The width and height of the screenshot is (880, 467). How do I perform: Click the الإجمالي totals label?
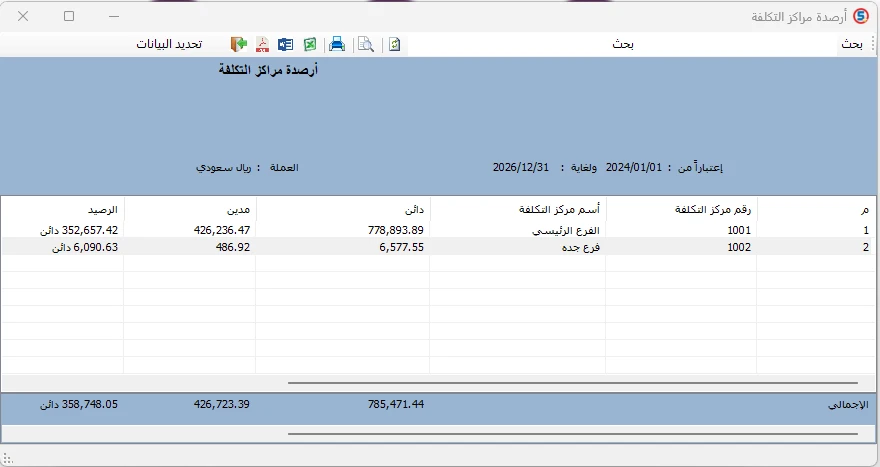pyautogui.click(x=848, y=405)
